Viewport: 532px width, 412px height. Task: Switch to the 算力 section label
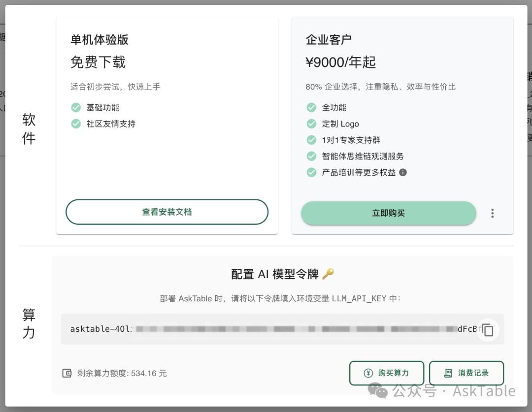point(28,322)
